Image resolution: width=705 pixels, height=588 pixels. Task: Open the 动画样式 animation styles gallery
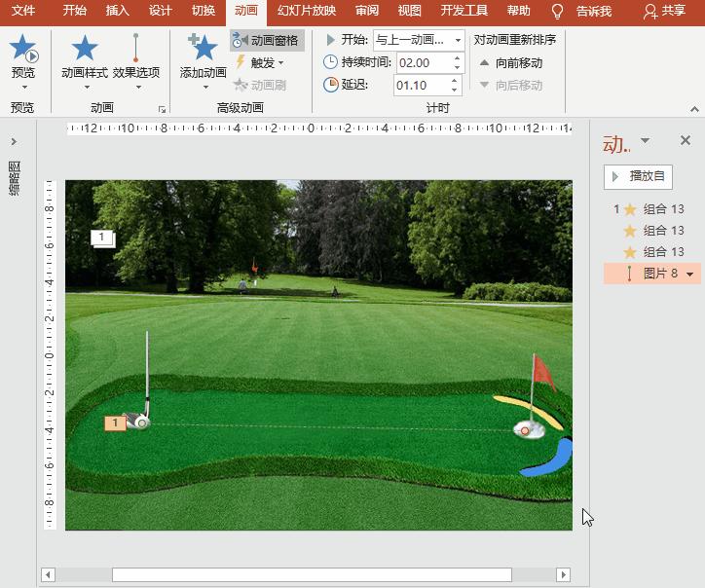point(85,49)
